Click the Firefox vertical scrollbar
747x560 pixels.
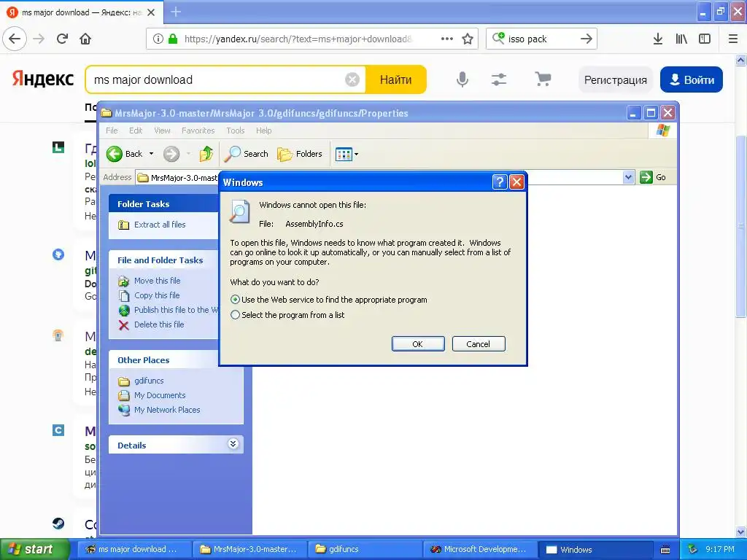[741, 228]
